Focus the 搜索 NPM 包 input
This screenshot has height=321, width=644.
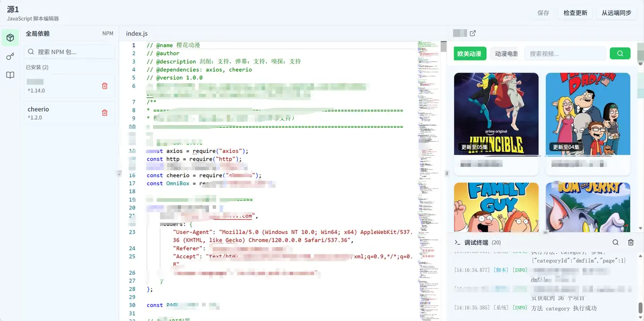(70, 52)
